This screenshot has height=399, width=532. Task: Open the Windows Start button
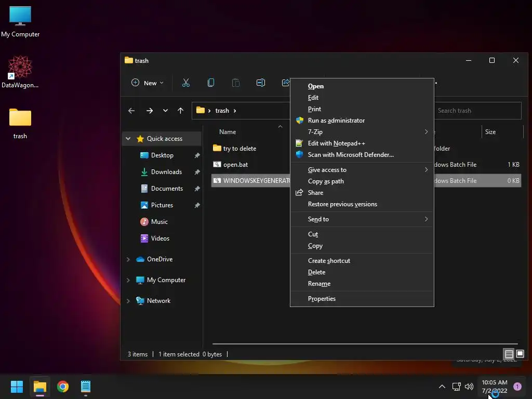[x=17, y=387]
